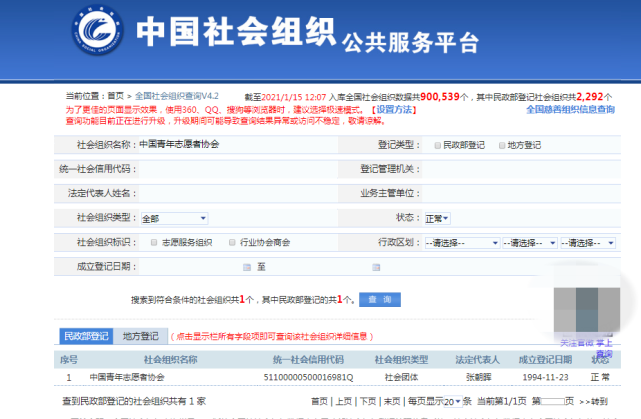Click legal representative 张朝晖 cell
The width and height of the screenshot is (641, 419).
478,377
